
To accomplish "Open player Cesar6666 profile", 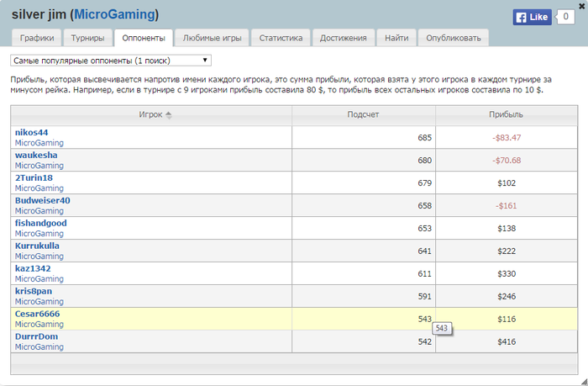I will 37,314.
